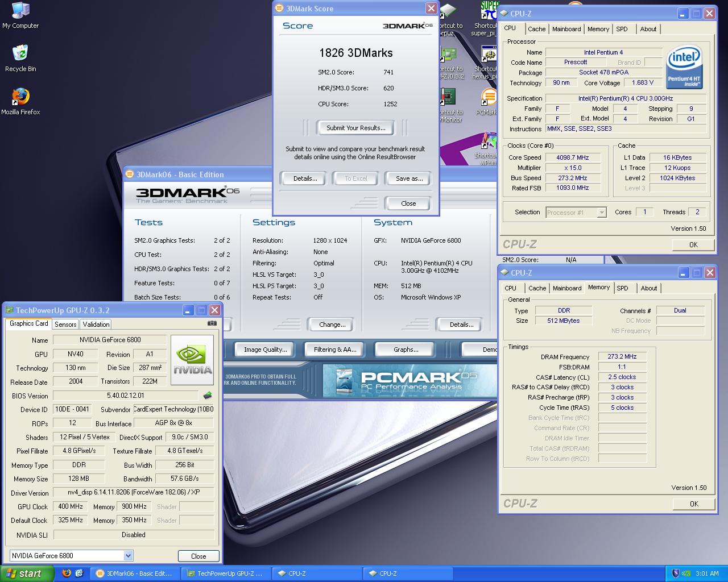This screenshot has height=582, width=728.
Task: Select the Graphics Card tab in GPU-Z
Action: coord(29,323)
